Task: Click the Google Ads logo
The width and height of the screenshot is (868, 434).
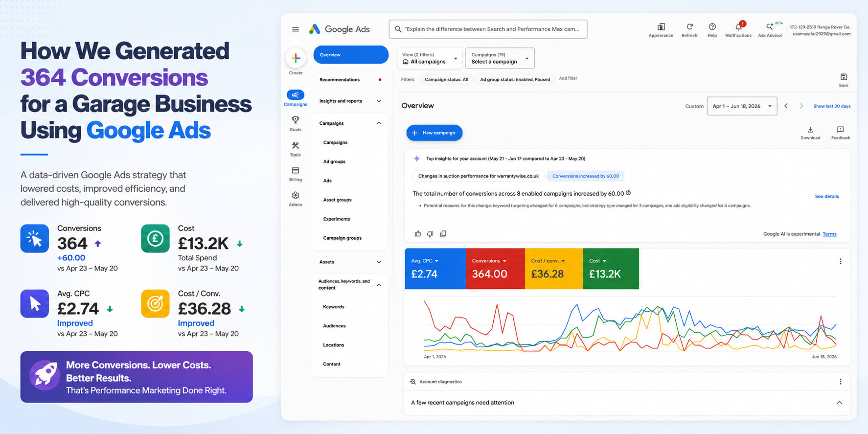Action: (340, 29)
